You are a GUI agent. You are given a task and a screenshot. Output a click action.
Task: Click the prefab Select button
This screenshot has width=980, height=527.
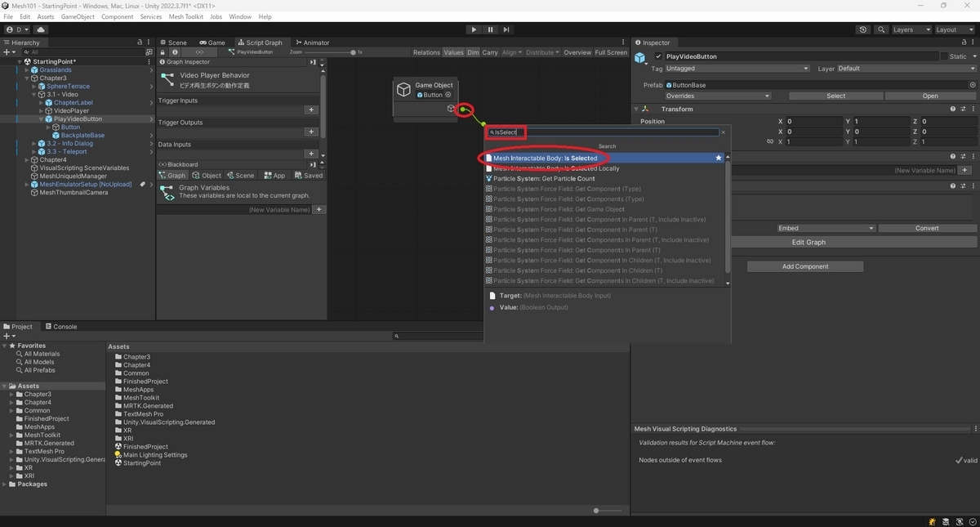tap(835, 96)
